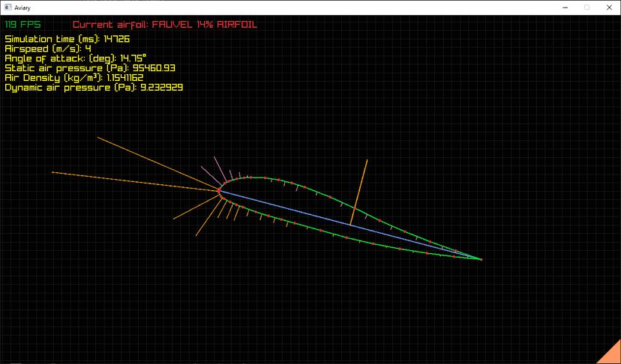
Task: Click the Airspeed value readout
Action: click(x=48, y=48)
